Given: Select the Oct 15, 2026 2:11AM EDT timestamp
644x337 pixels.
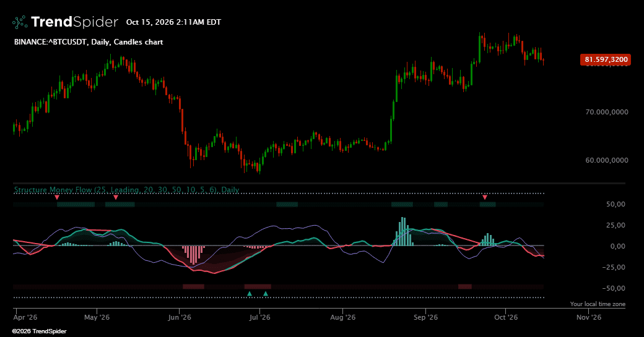Looking at the screenshot, I should [173, 22].
